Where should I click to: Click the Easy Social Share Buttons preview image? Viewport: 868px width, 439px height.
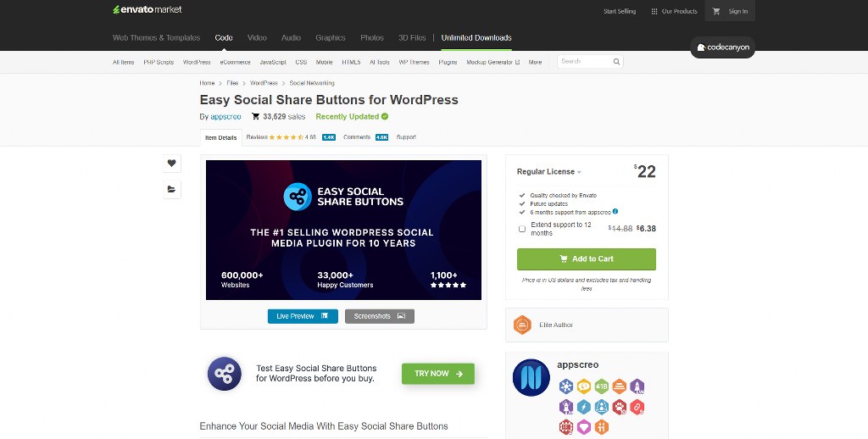[344, 231]
